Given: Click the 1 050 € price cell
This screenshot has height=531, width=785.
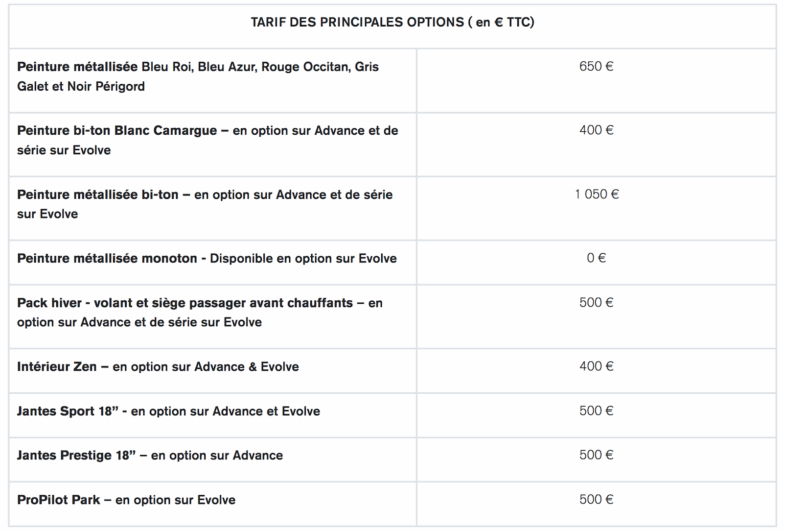Looking at the screenshot, I should (597, 194).
